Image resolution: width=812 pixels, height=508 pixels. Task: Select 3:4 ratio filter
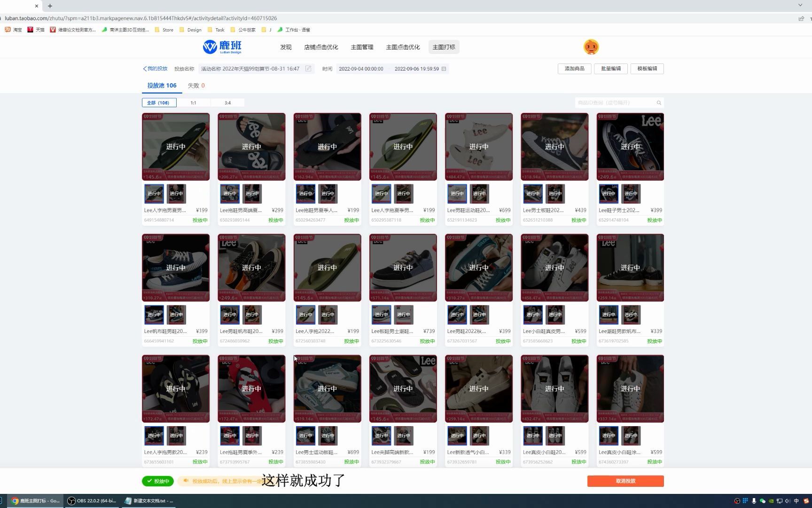(x=227, y=103)
